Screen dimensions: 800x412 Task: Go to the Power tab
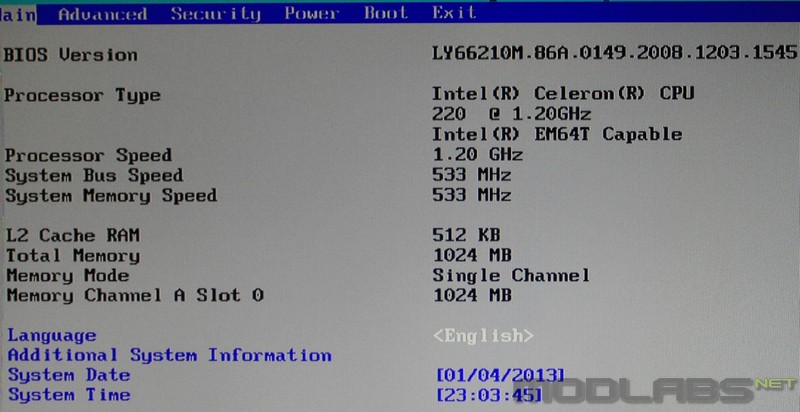[x=311, y=14]
